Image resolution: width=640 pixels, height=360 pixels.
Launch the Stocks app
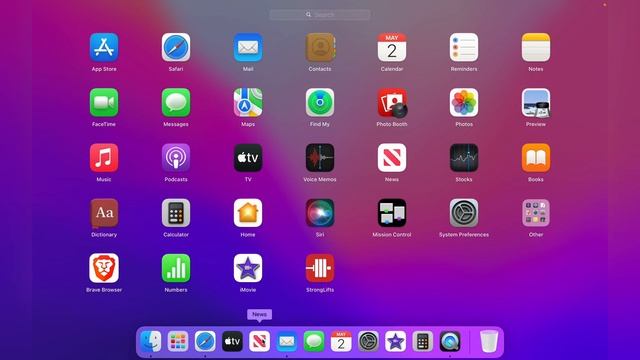point(464,158)
